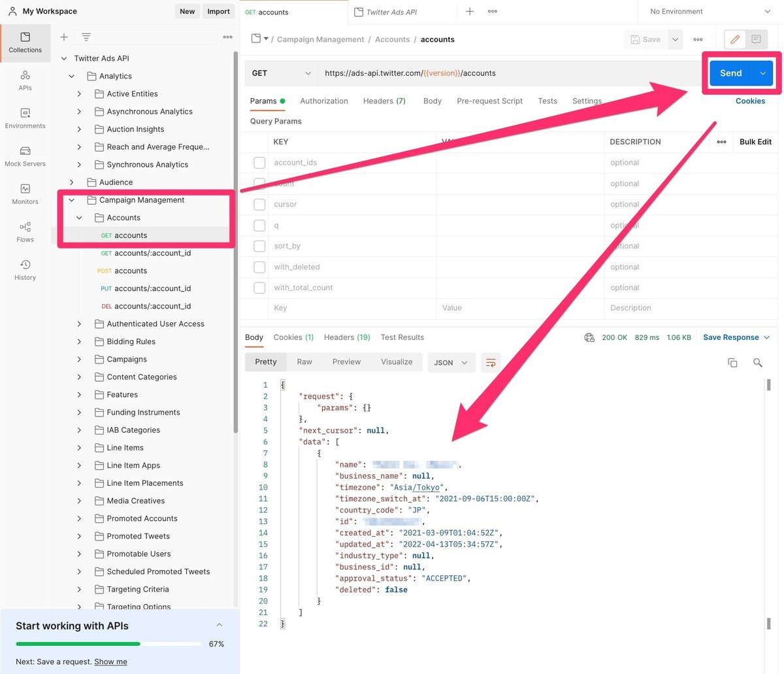The image size is (784, 674).
Task: Open response Headers (19) tab
Action: (346, 337)
